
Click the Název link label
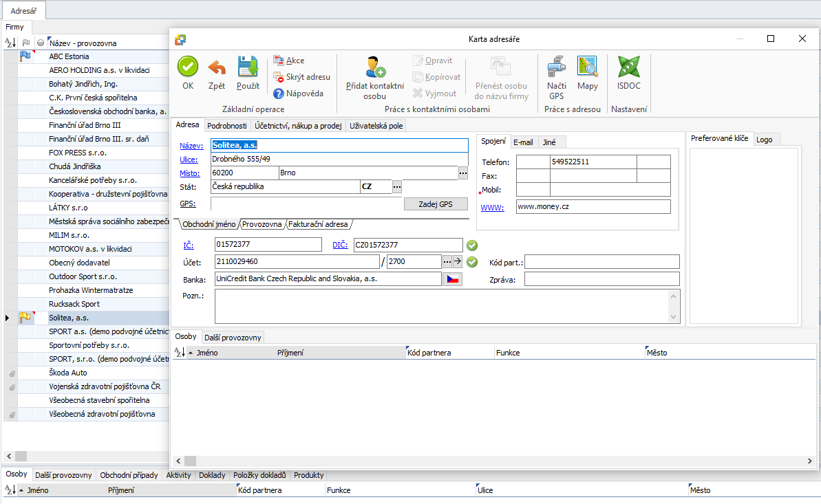point(191,146)
